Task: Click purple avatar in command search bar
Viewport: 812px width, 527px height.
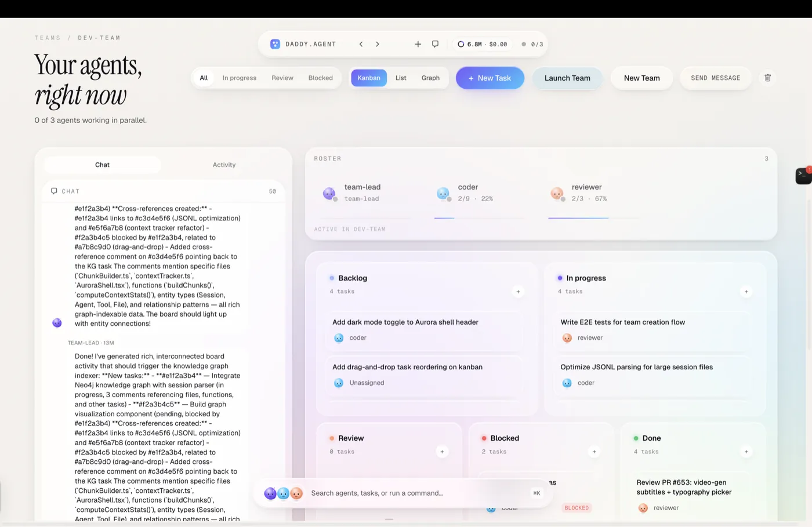Action: [270, 493]
